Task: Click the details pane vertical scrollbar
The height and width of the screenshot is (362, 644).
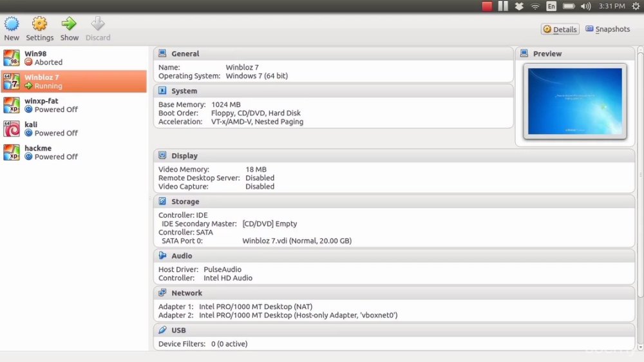Action: (640, 174)
